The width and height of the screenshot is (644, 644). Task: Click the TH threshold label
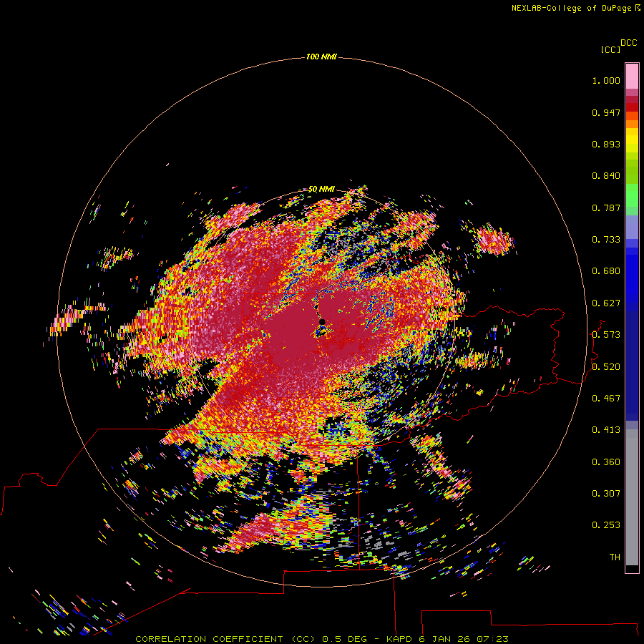point(615,557)
